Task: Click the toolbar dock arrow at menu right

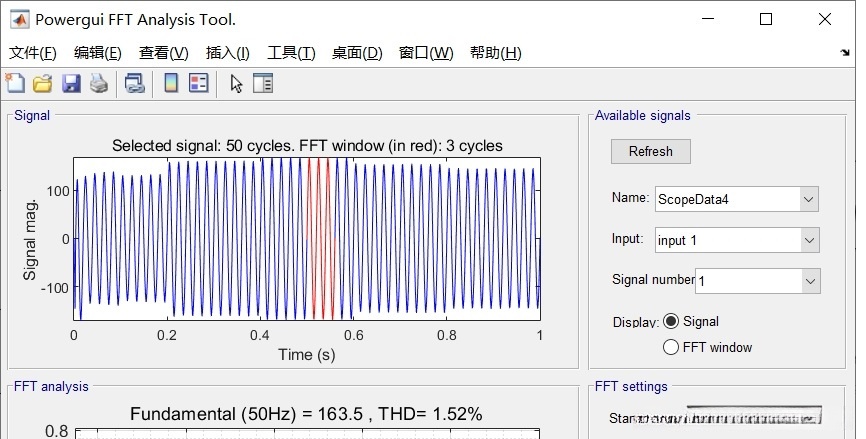Action: tap(845, 52)
